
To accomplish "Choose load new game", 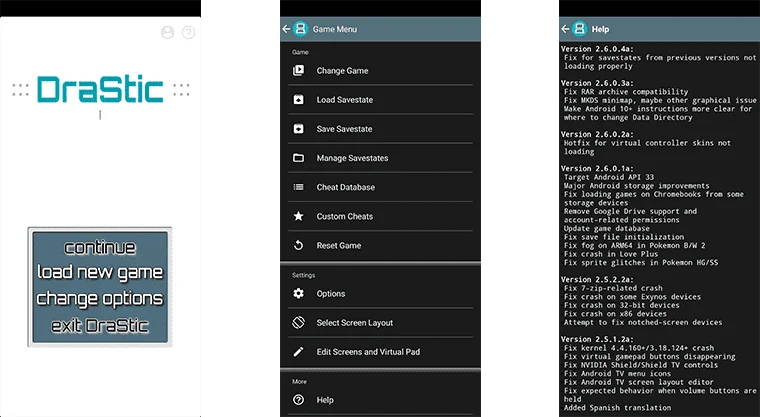I will (100, 273).
